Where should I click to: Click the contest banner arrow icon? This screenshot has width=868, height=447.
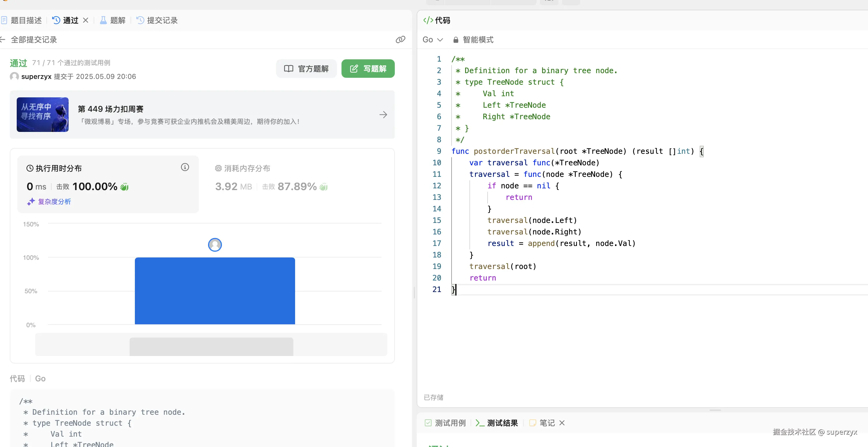point(383,115)
